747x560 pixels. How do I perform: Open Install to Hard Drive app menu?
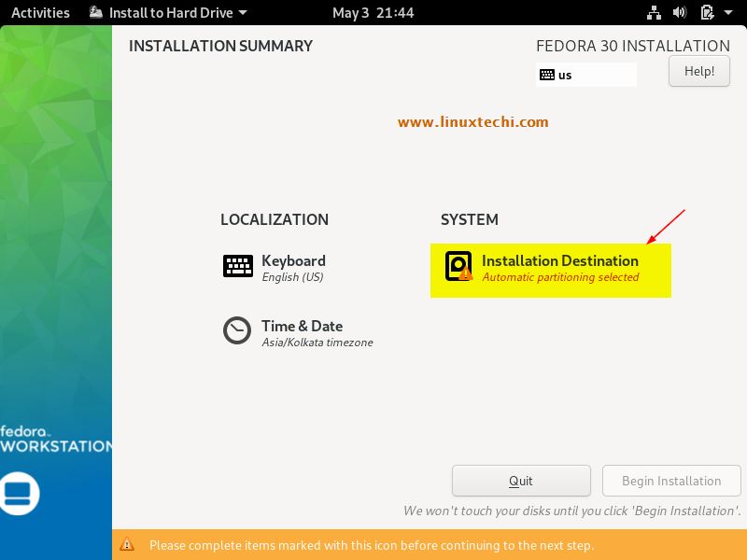[169, 12]
